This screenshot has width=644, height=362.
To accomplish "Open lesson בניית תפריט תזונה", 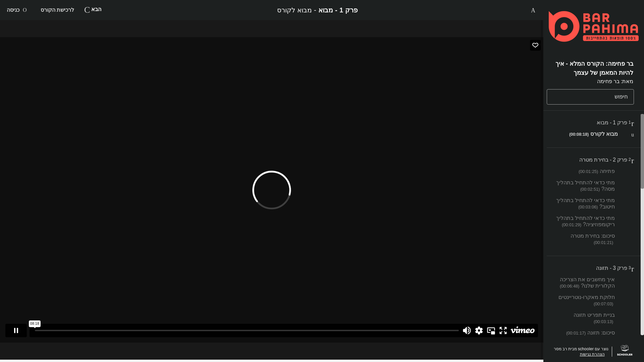I will tap(594, 318).
